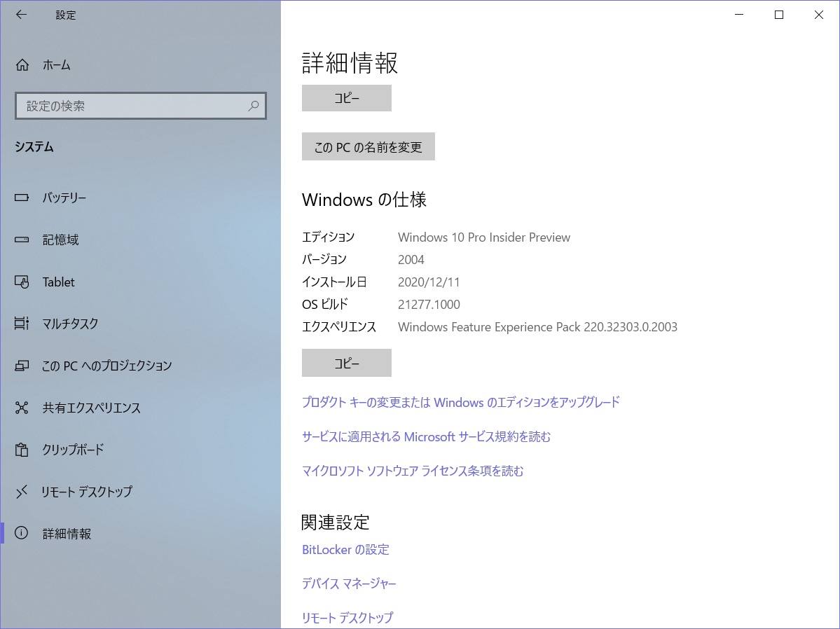Click the 関連設定 heading
Screen dimensions: 840x629
point(336,523)
